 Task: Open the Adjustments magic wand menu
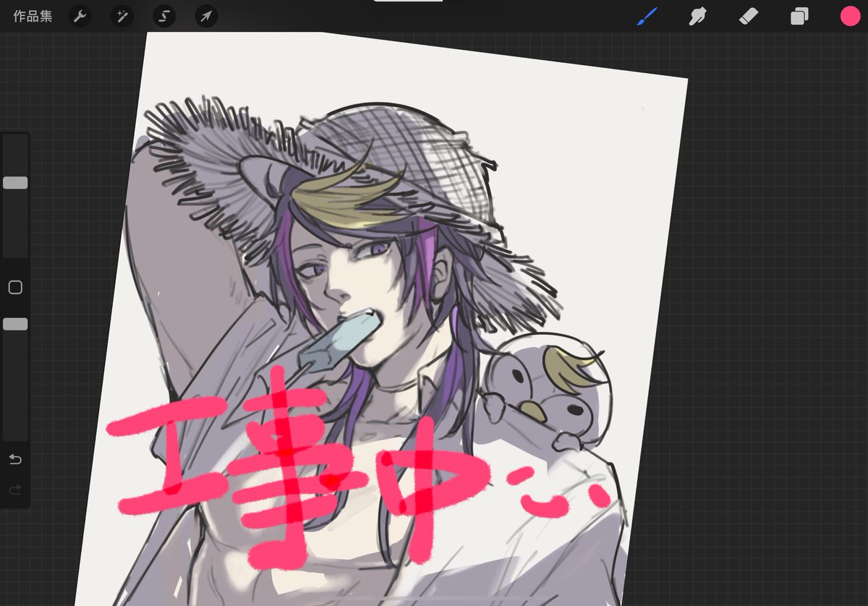(122, 17)
